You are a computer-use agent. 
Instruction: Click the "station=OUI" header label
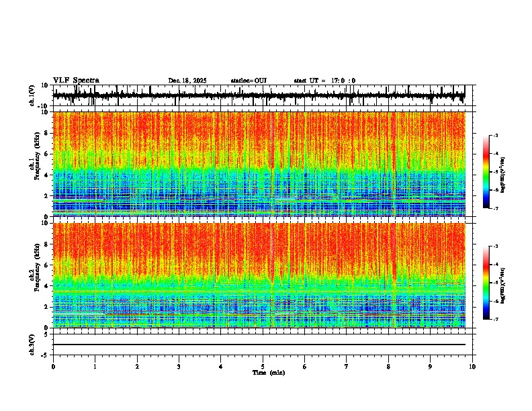pyautogui.click(x=249, y=81)
